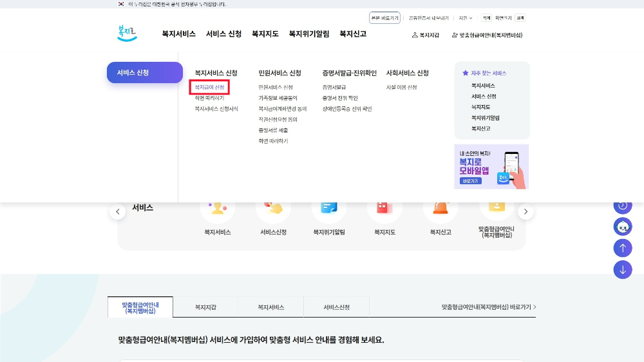The width and height of the screenshot is (644, 362).
Task: Click the 복지로 logo
Action: [x=127, y=33]
